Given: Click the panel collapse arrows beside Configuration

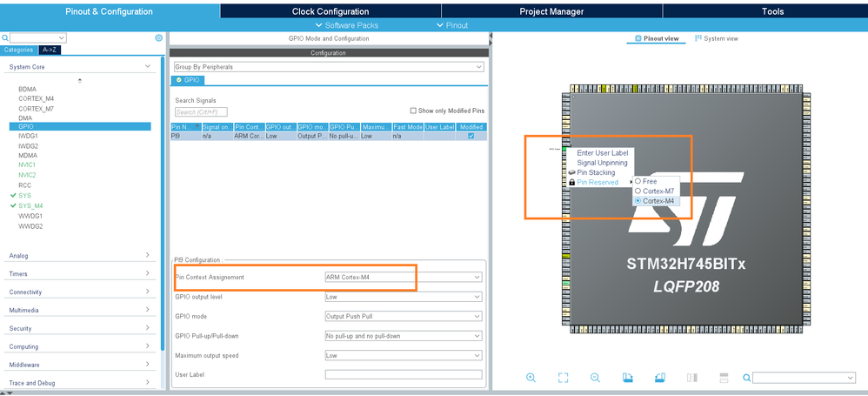Looking at the screenshot, I should click(491, 37).
